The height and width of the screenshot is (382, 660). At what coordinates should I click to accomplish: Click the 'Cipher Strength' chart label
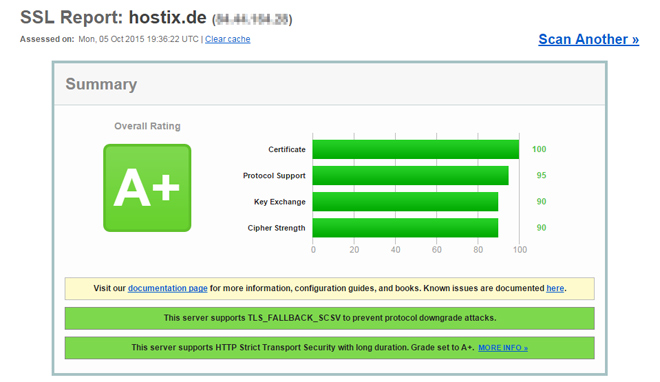[x=276, y=228]
